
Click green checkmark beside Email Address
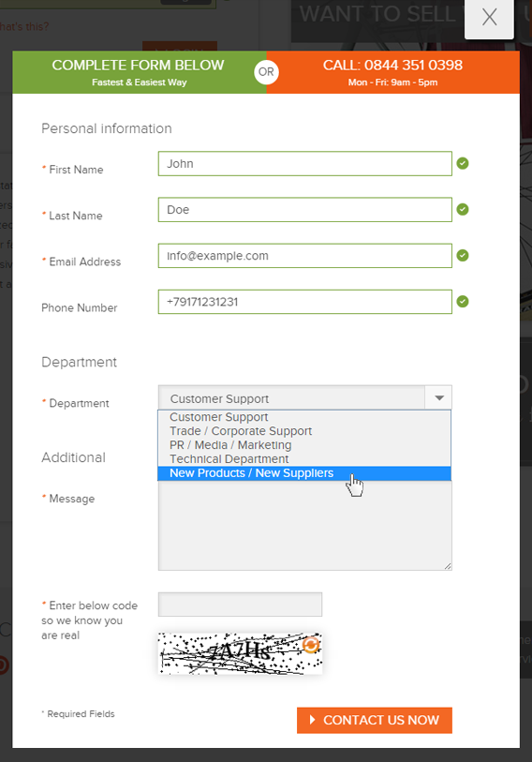[x=463, y=256]
